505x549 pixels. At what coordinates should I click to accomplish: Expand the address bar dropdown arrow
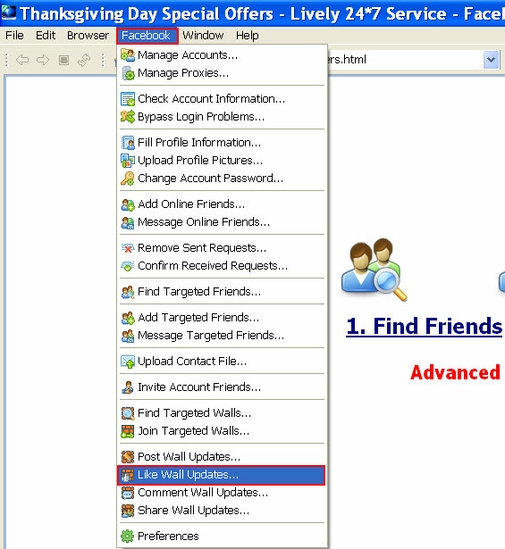pos(491,60)
